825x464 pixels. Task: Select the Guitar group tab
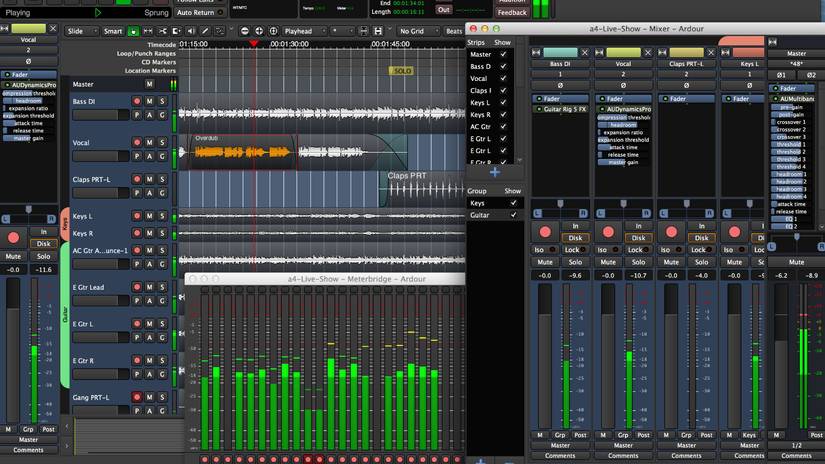(x=65, y=313)
